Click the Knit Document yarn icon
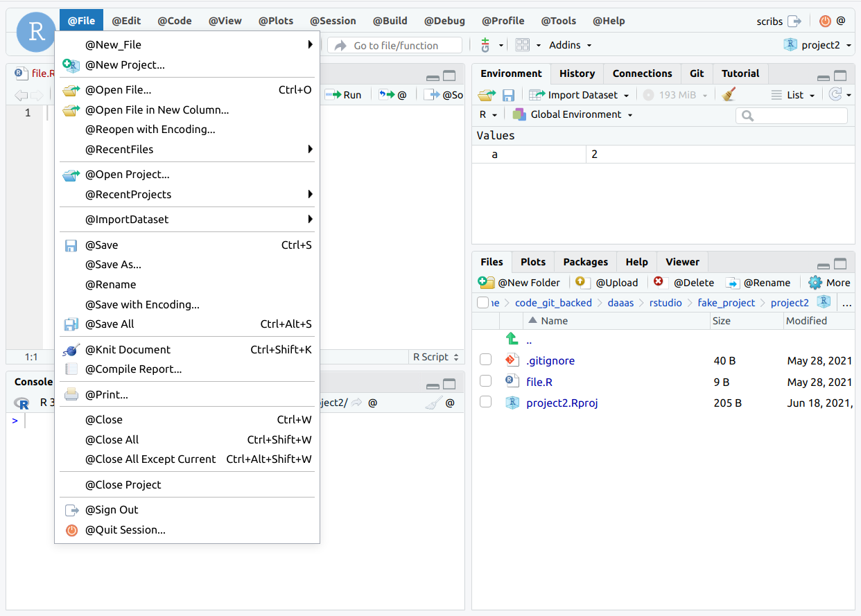Screen dimensions: 861x616 (71, 350)
